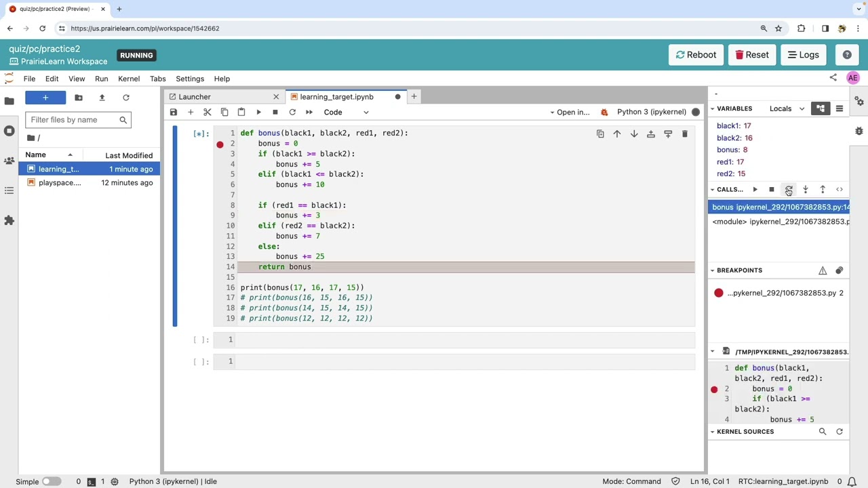Switch variables to table view
This screenshot has width=868, height=488.
pyautogui.click(x=840, y=108)
